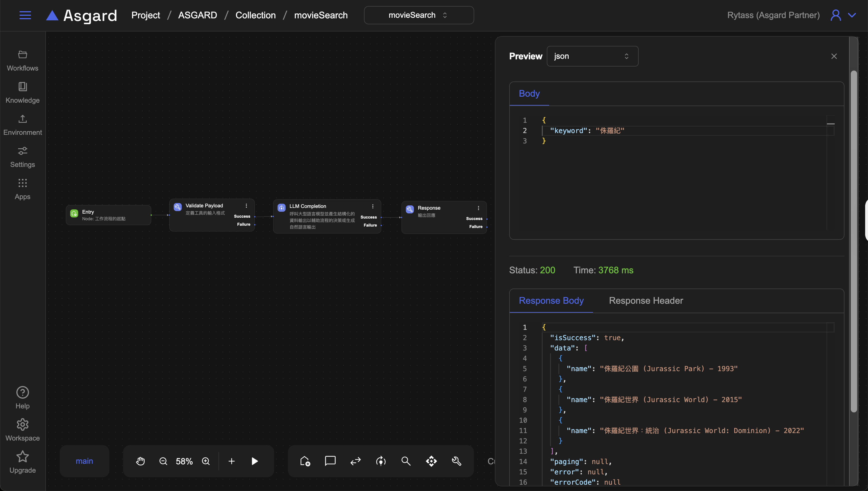This screenshot has width=868, height=491.
Task: Open Knowledge in the left sidebar
Action: pyautogui.click(x=23, y=92)
